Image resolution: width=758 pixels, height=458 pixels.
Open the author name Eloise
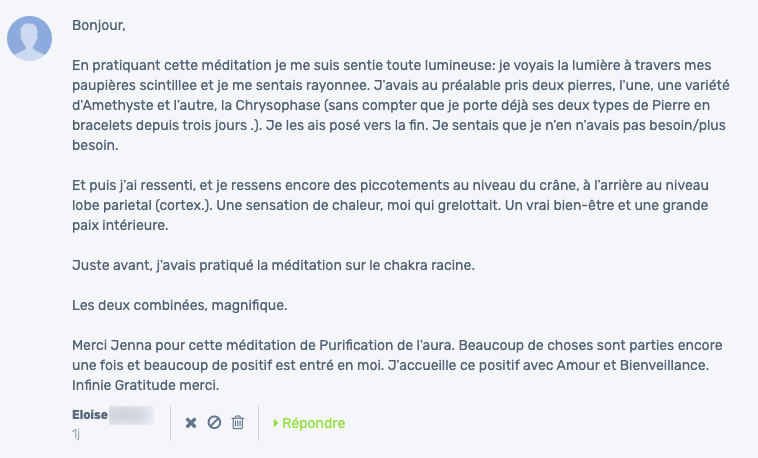(90, 415)
